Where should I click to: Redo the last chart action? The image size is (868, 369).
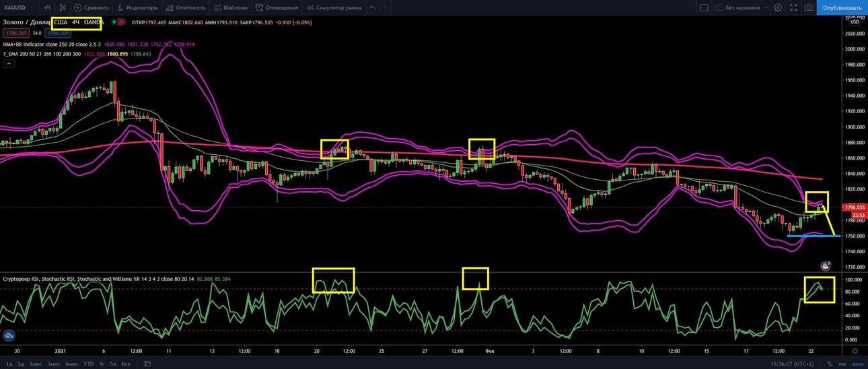[x=384, y=7]
